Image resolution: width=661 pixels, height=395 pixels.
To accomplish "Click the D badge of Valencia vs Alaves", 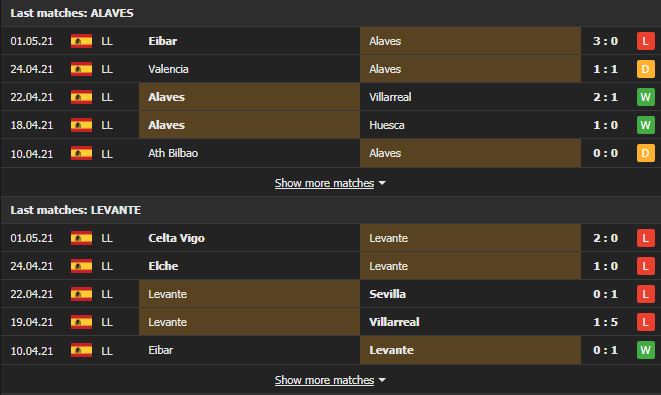I will pos(645,69).
